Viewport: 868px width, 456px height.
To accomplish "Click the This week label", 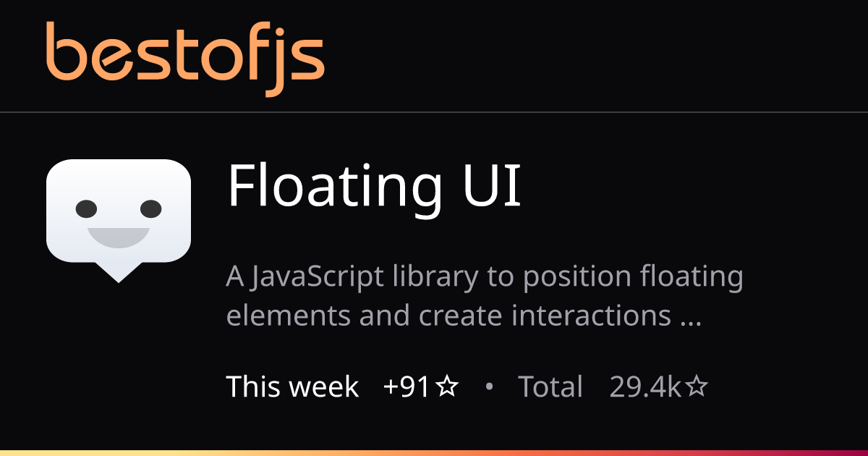I will point(292,387).
